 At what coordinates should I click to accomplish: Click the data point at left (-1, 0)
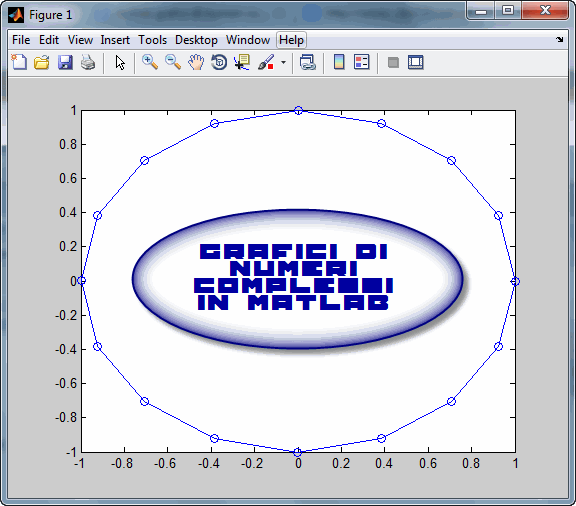82,281
